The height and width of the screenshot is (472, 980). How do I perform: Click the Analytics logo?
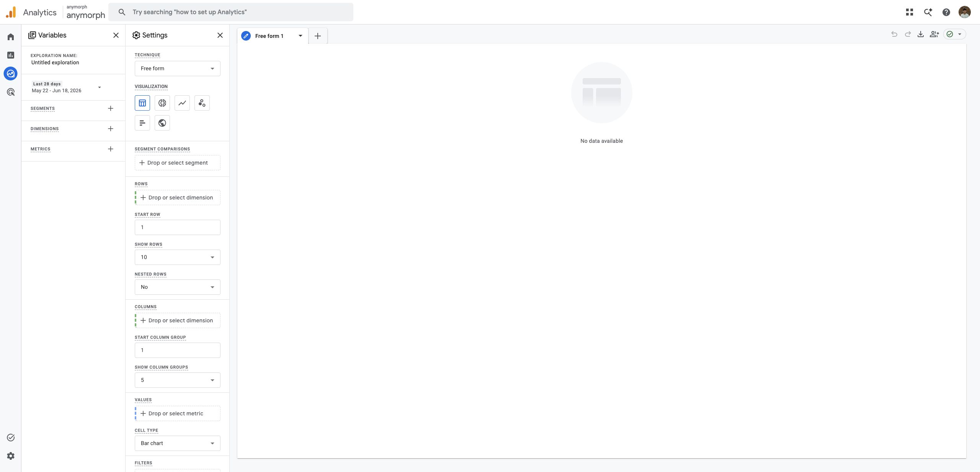(x=11, y=12)
